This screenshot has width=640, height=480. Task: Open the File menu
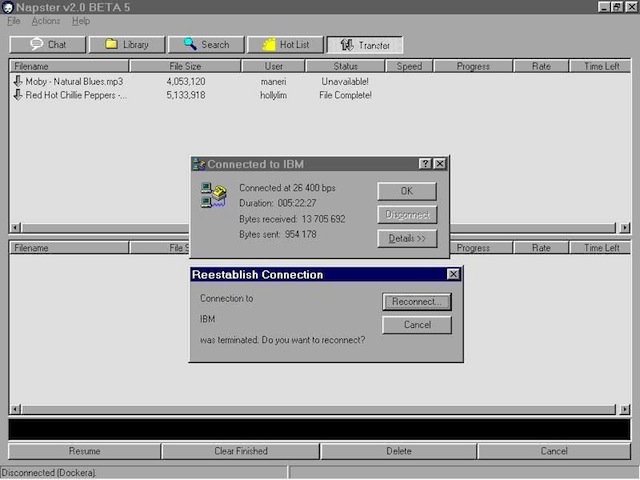click(13, 21)
